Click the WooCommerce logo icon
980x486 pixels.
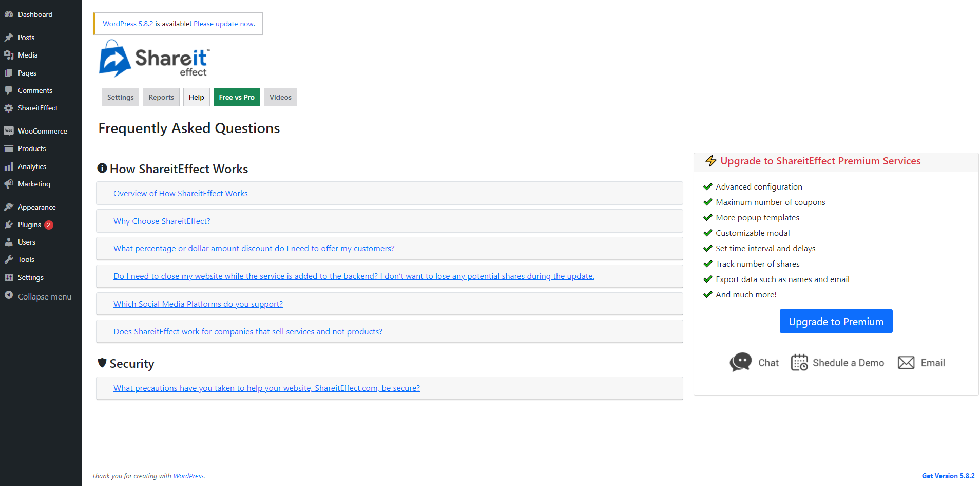pos(9,131)
